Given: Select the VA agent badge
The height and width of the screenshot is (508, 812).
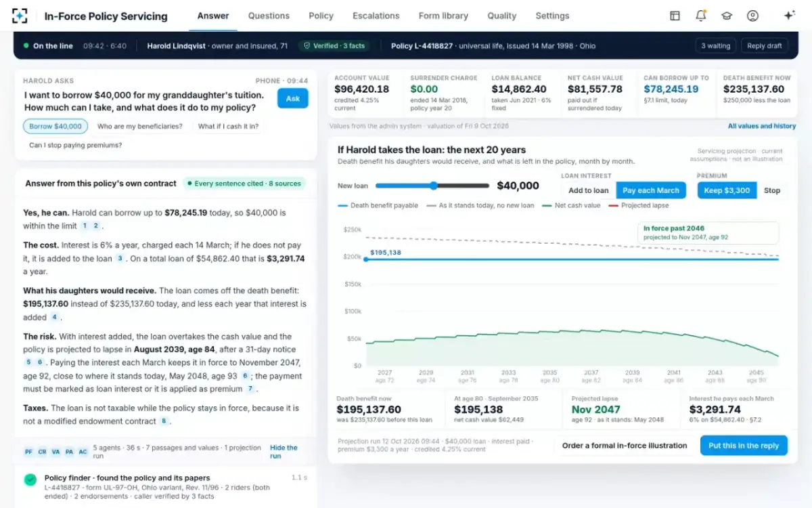Looking at the screenshot, I should click(x=55, y=452).
